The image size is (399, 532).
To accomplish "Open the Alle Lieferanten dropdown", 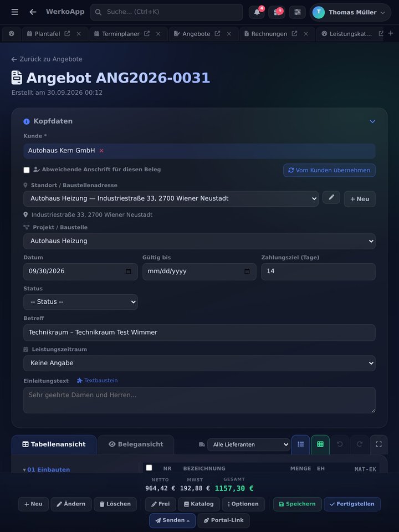I will (x=248, y=444).
